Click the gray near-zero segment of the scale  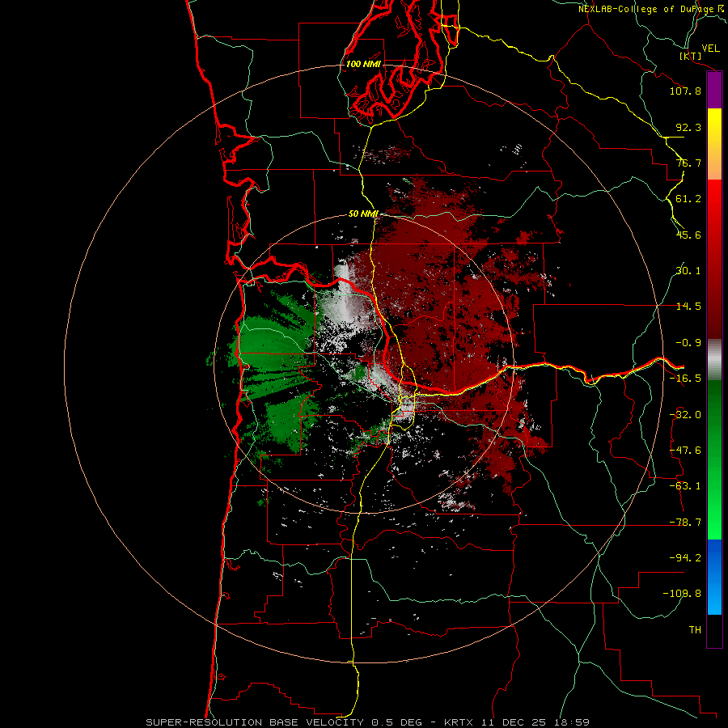click(x=714, y=360)
